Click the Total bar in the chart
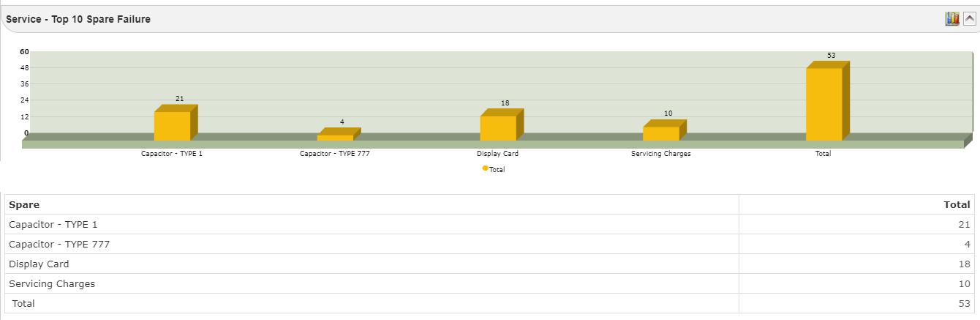Image resolution: width=980 pixels, height=320 pixels. (828, 101)
